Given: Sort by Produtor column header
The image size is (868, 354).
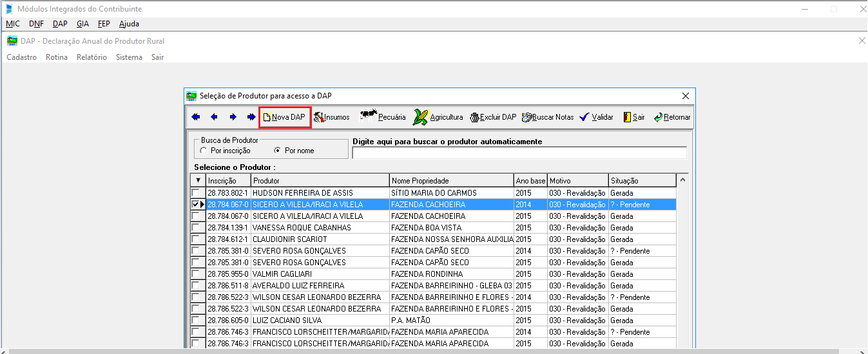Looking at the screenshot, I should (320, 180).
